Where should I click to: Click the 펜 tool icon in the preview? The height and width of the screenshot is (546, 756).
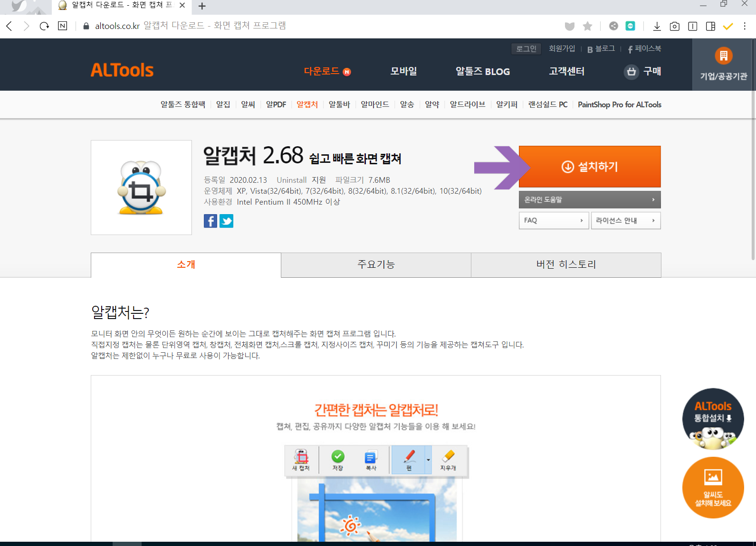coord(409,460)
